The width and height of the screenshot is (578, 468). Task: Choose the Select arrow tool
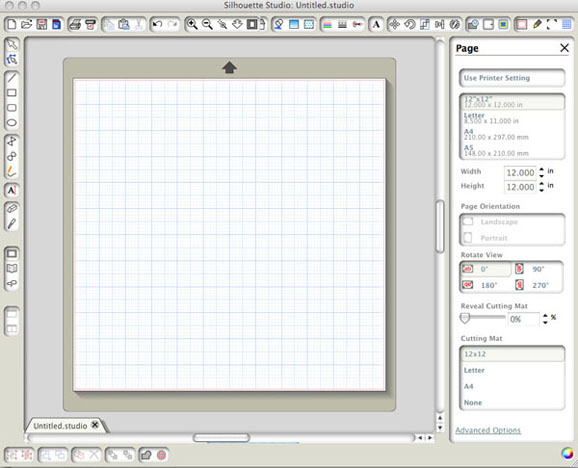(x=12, y=44)
